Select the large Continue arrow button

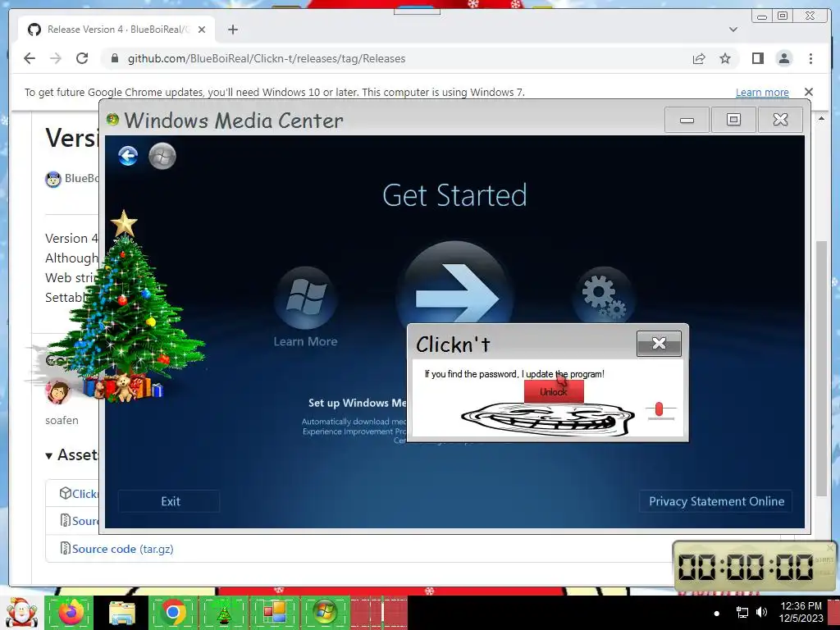pos(454,283)
